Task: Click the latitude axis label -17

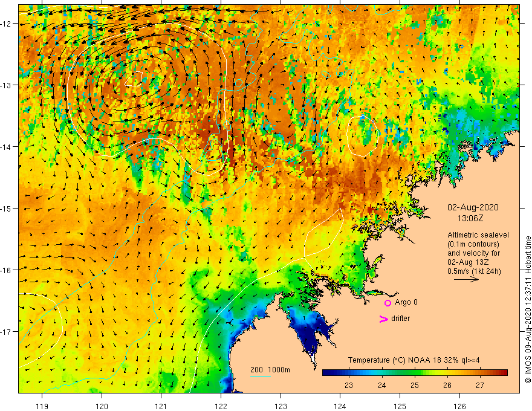Action: click(x=6, y=331)
